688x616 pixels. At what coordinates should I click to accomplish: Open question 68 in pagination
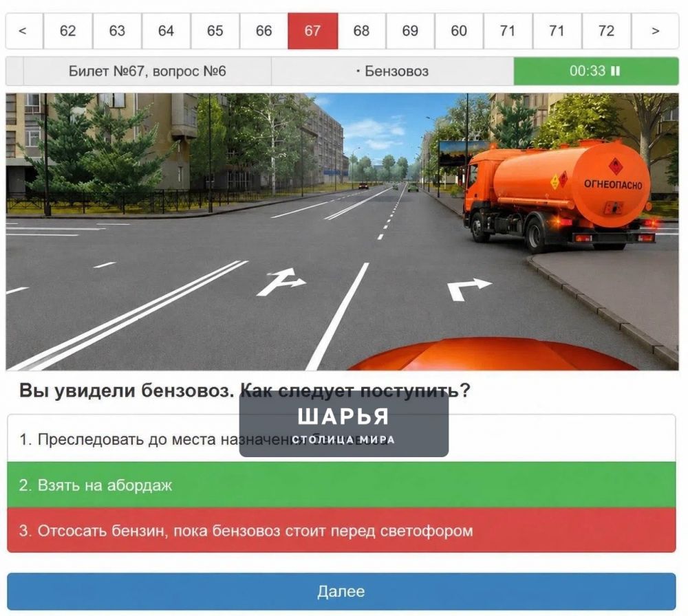click(x=362, y=31)
